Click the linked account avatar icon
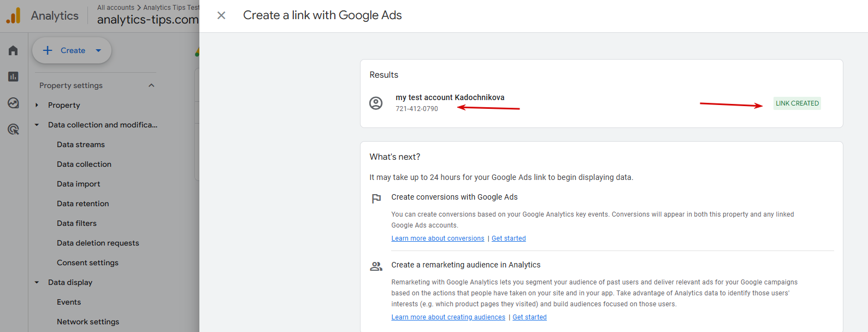The width and height of the screenshot is (868, 332). (376, 103)
